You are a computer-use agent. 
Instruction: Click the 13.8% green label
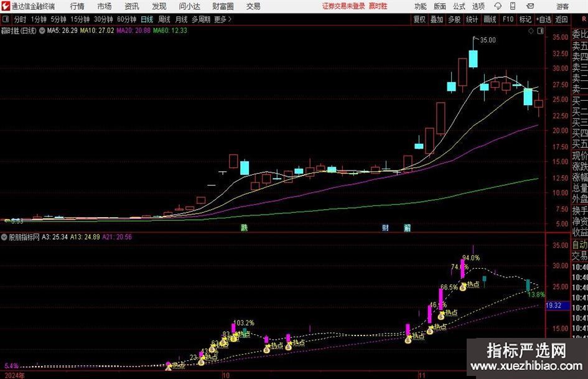coord(536,294)
